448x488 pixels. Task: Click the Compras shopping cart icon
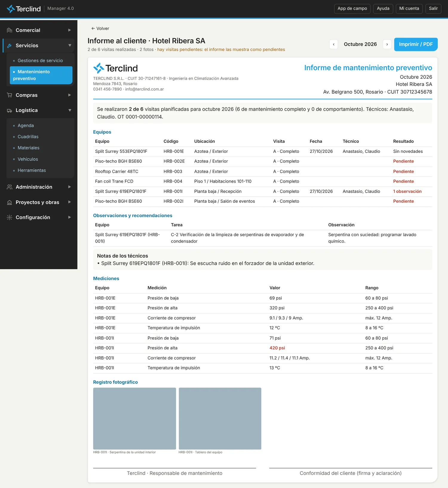click(10, 95)
